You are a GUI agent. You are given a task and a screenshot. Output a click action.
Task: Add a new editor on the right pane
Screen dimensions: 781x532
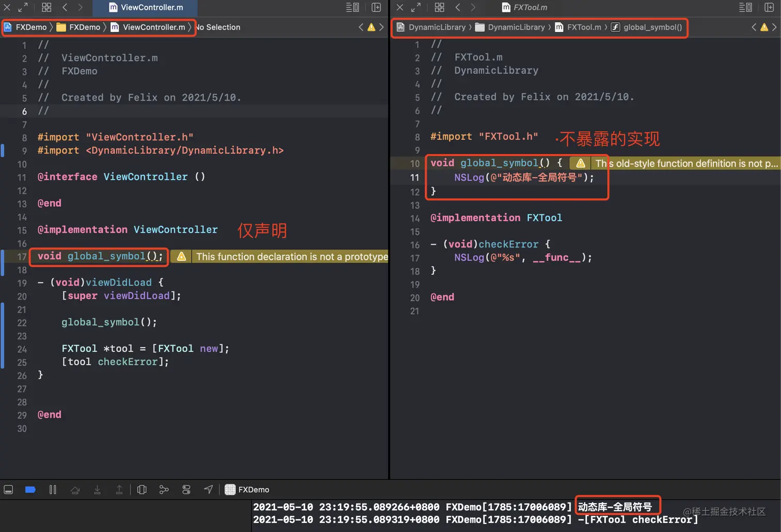click(769, 7)
